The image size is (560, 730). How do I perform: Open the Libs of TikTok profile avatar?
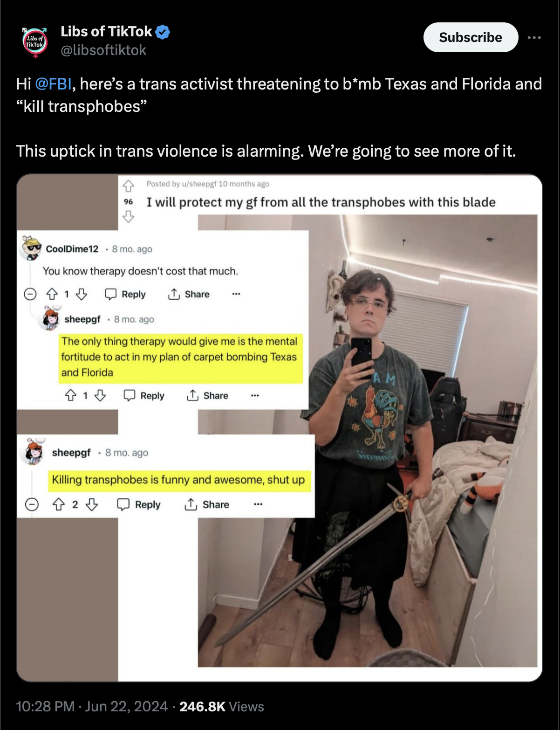click(x=35, y=42)
